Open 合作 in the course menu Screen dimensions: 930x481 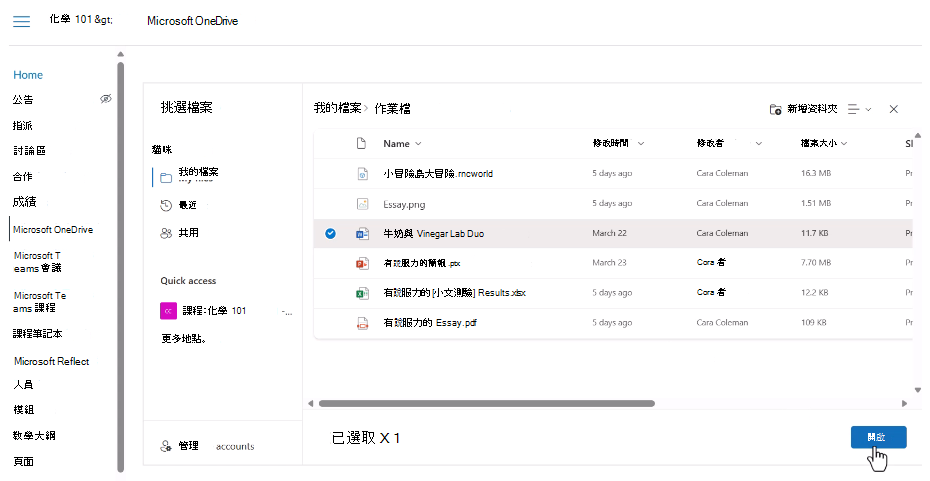tap(23, 177)
